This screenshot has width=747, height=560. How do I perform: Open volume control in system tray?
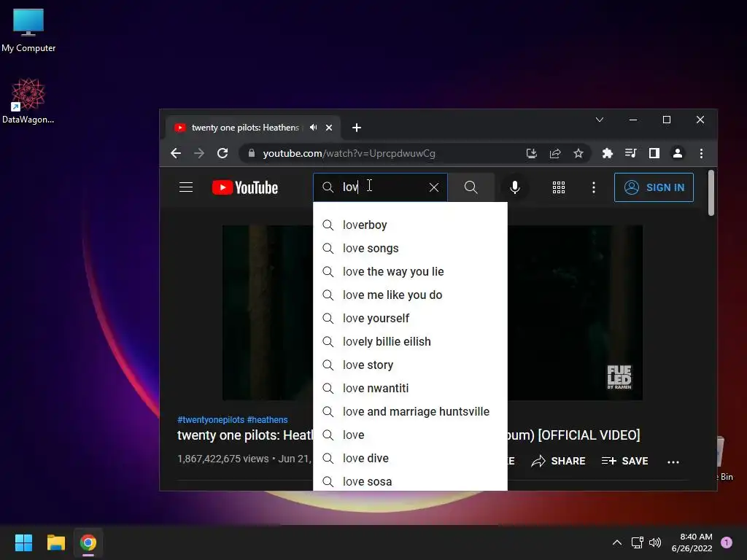point(655,542)
